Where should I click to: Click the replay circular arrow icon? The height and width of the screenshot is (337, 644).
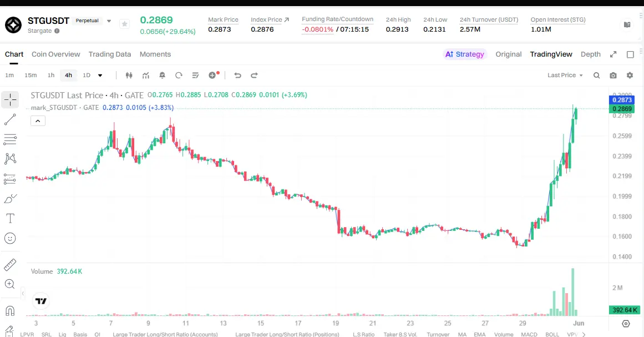coord(179,75)
